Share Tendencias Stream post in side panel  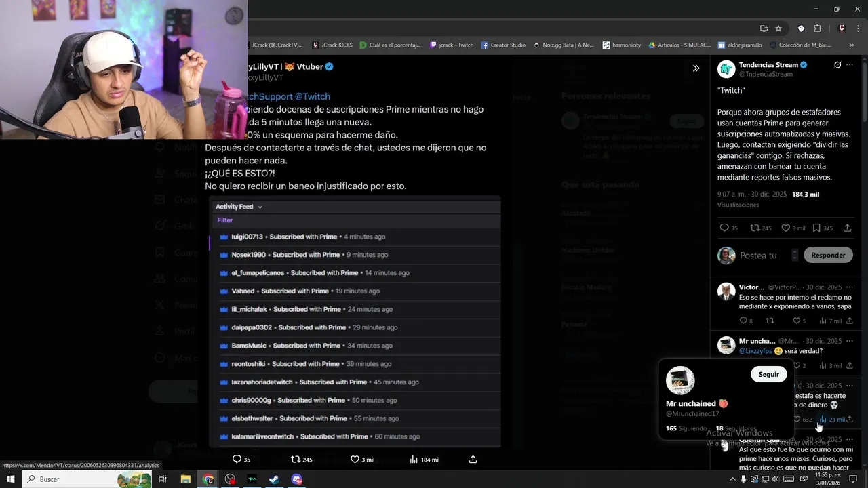[x=847, y=228]
